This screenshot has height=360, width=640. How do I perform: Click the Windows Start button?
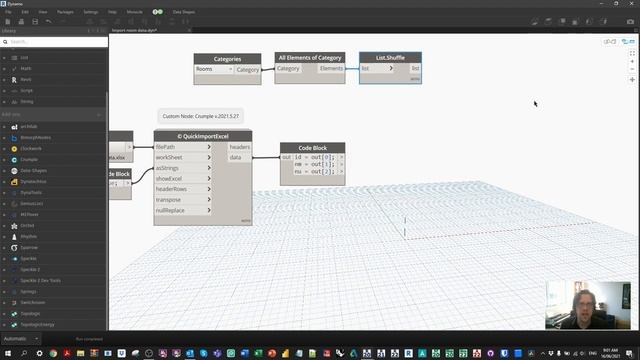click(x=8, y=353)
